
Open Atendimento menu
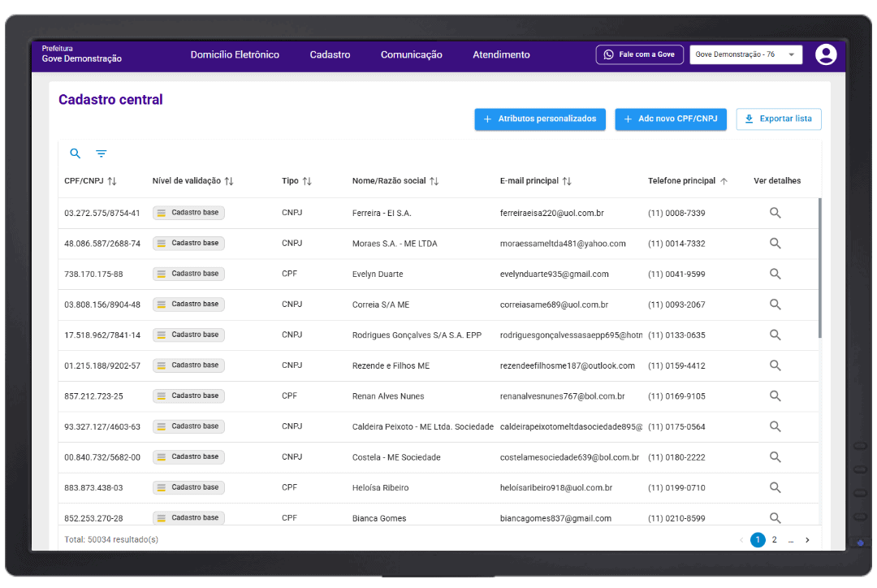[501, 55]
